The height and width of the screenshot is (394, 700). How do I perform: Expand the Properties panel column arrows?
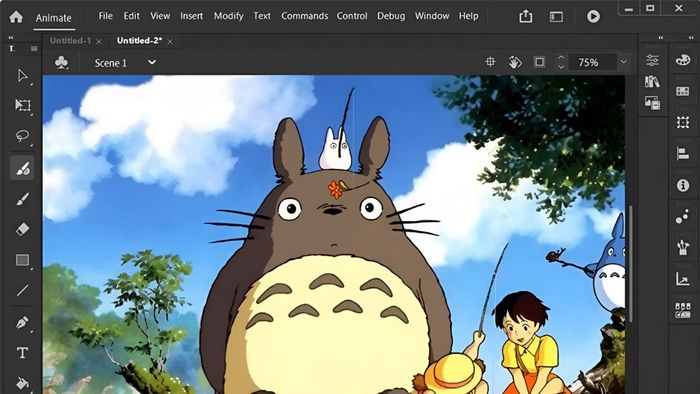(x=661, y=38)
